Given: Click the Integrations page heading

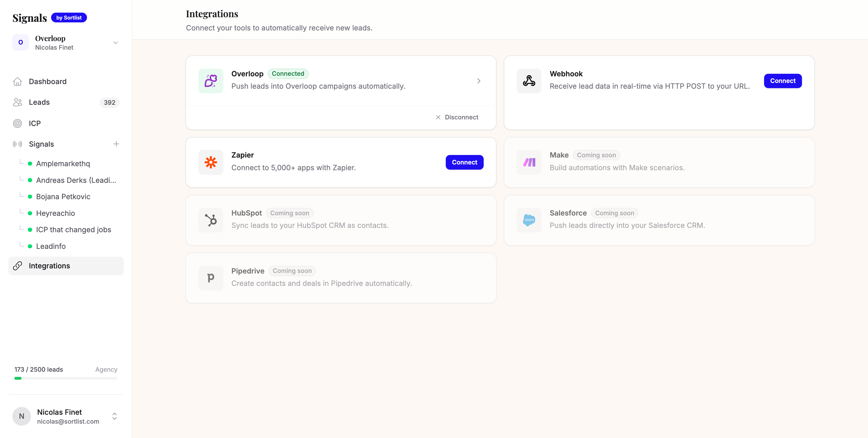Looking at the screenshot, I should (x=212, y=14).
